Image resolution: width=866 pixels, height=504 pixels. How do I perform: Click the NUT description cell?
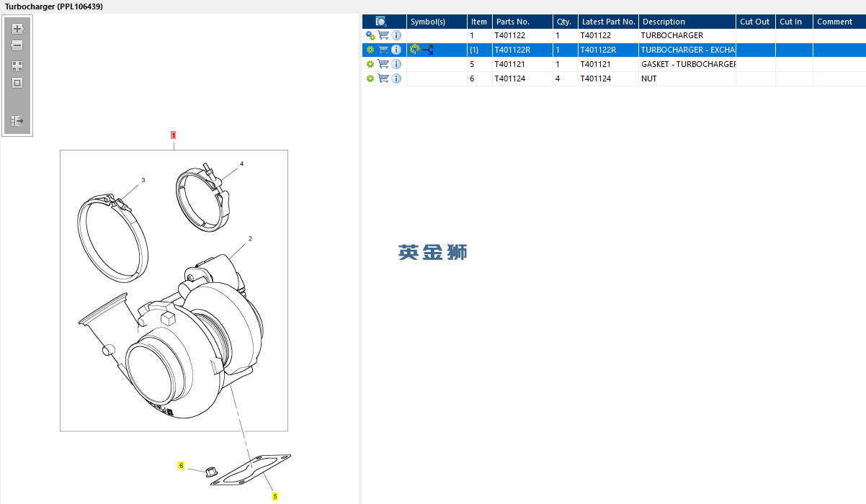687,78
